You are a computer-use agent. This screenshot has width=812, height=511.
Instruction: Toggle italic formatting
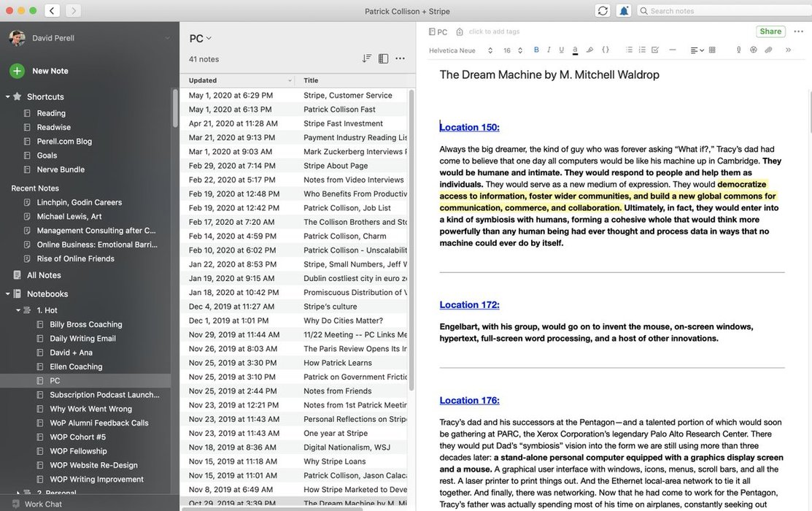pyautogui.click(x=549, y=50)
